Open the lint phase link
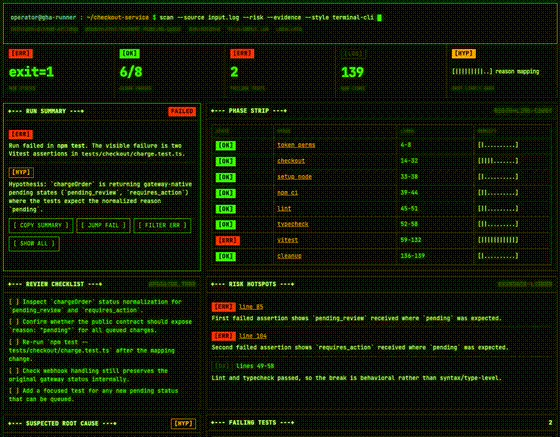The width and height of the screenshot is (560, 437). point(284,209)
